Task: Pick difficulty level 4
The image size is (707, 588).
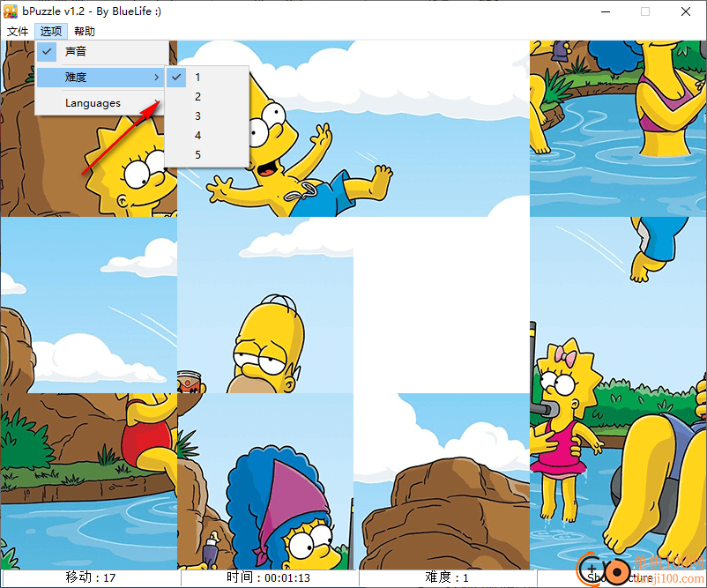Action: tap(207, 135)
